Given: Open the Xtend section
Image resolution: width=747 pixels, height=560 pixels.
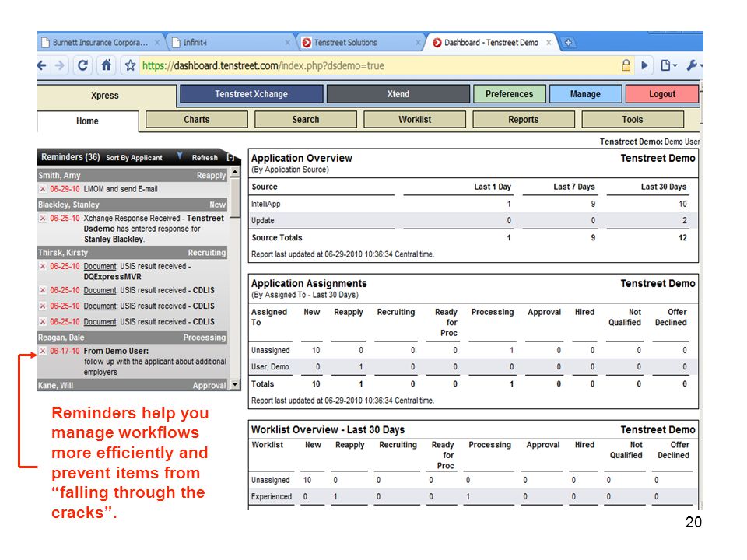Looking at the screenshot, I should click(398, 94).
